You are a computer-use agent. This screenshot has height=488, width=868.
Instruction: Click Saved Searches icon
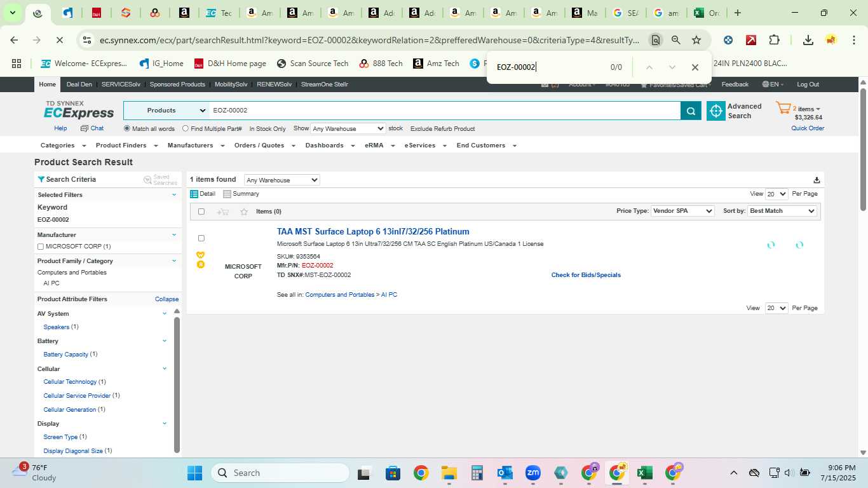click(147, 180)
